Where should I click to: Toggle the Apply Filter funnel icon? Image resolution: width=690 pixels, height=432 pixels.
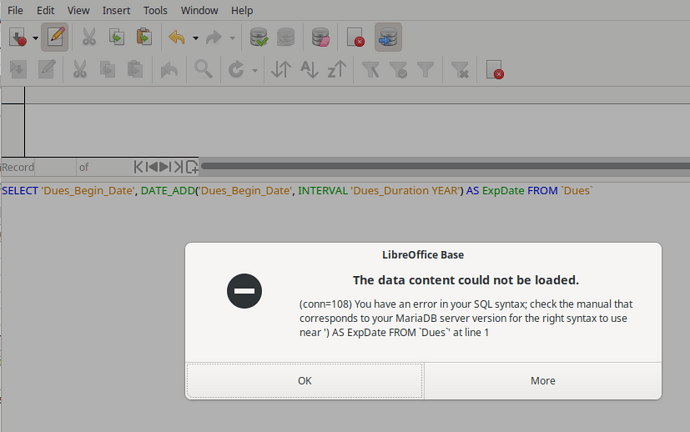[398, 70]
